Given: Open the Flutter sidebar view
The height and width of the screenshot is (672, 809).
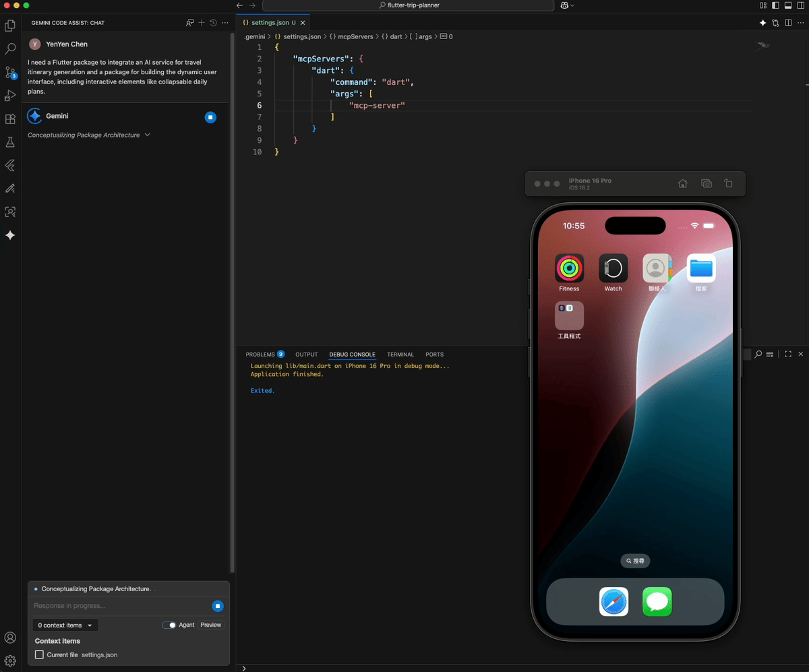Looking at the screenshot, I should pyautogui.click(x=10, y=165).
